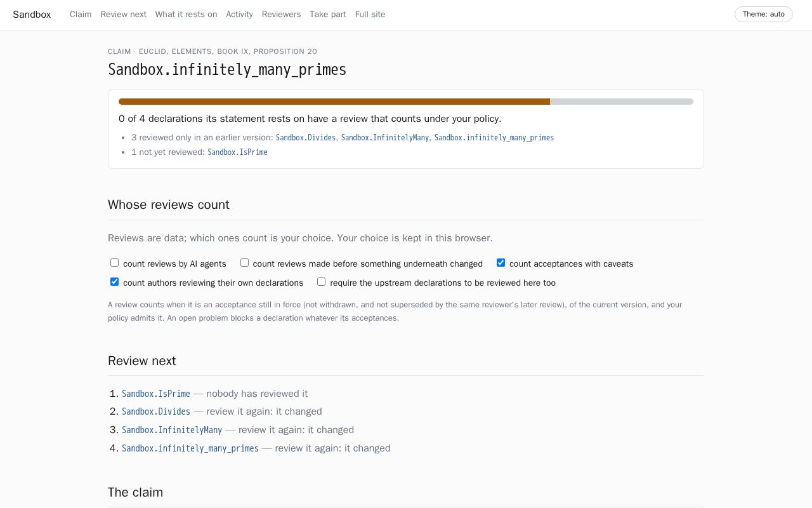Open the Full site link
The image size is (812, 508).
pos(370,14)
